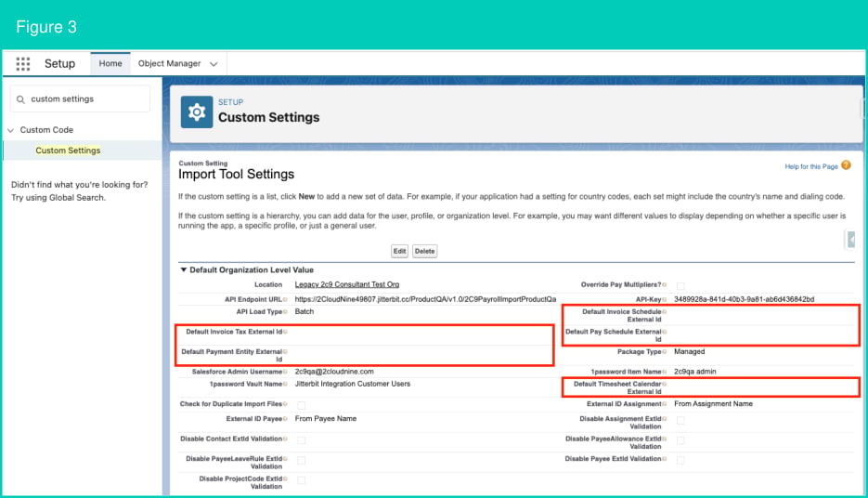This screenshot has height=498, width=868.
Task: Click the Custom Settings gear icon
Action: point(197,112)
